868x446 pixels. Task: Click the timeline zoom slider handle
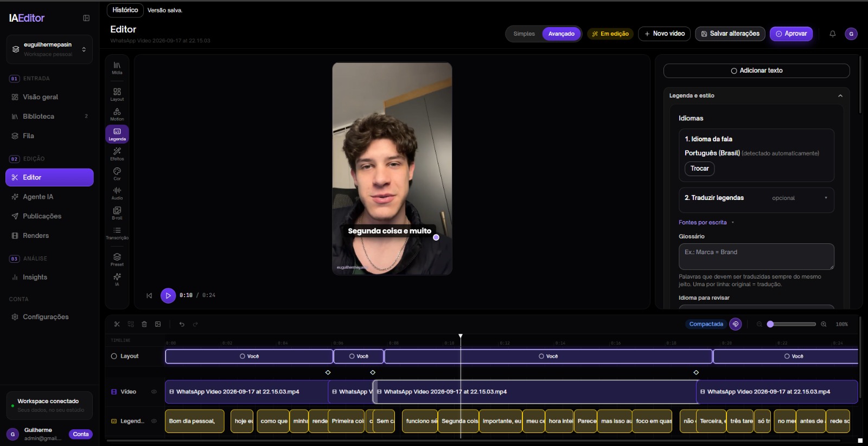tap(770, 324)
